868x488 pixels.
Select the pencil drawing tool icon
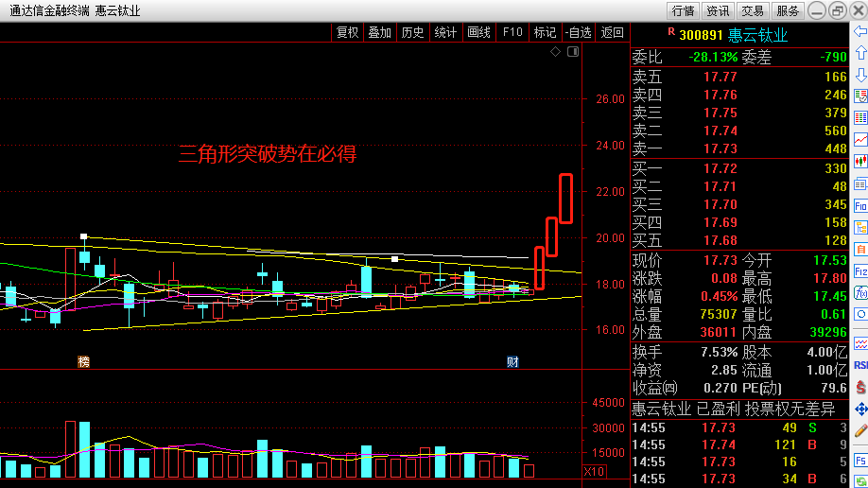860,431
